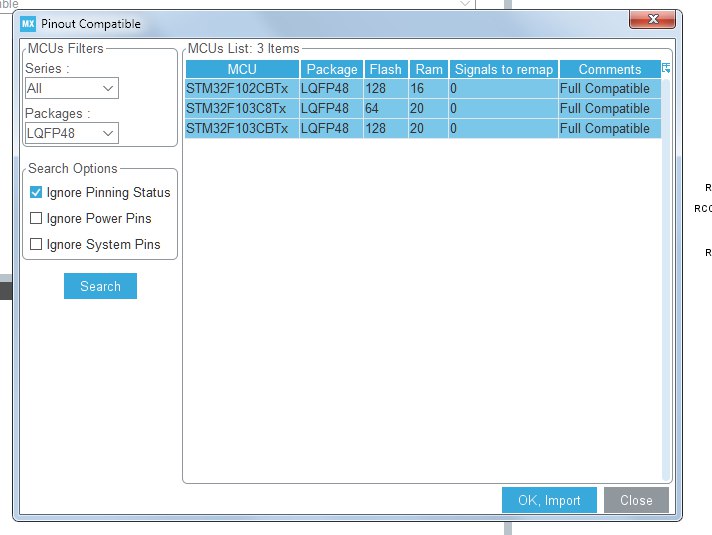Viewport: 712px width, 535px height.
Task: Select the STM32F102CBTx row
Action: point(423,89)
